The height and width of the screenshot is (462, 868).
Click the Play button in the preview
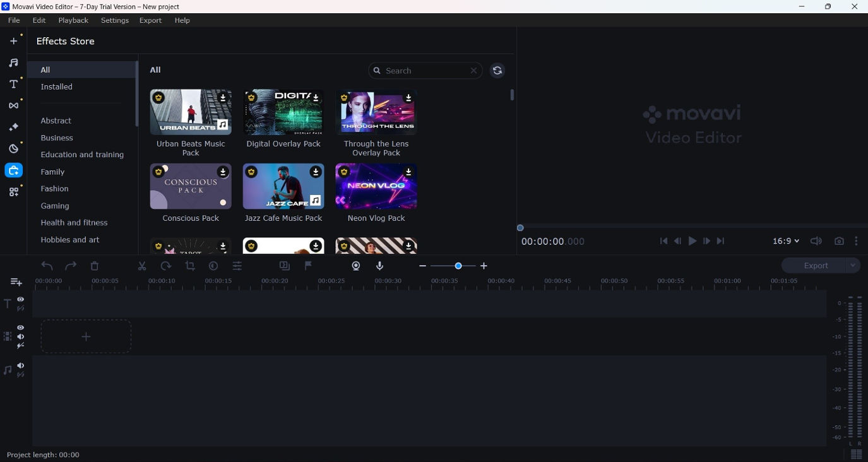tap(693, 241)
